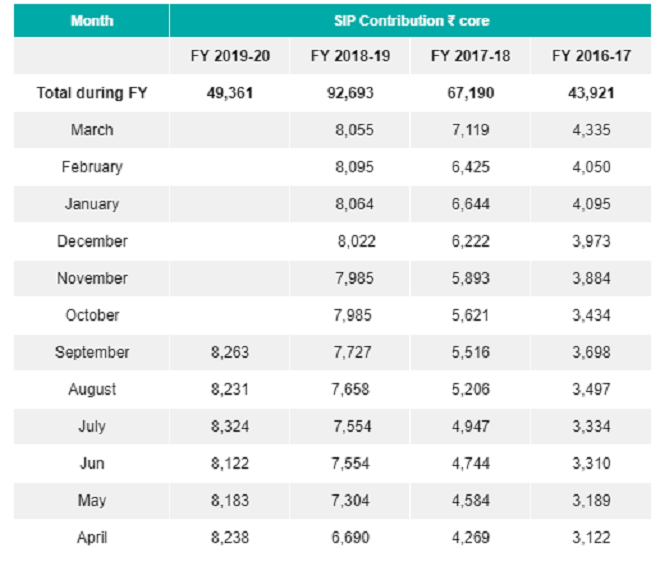This screenshot has height=585, width=660.
Task: Select the August row label
Action: point(92,389)
